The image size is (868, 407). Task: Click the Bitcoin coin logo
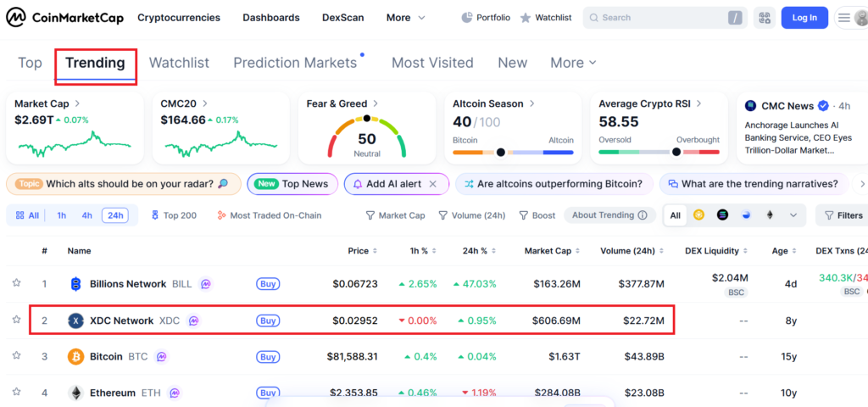75,357
